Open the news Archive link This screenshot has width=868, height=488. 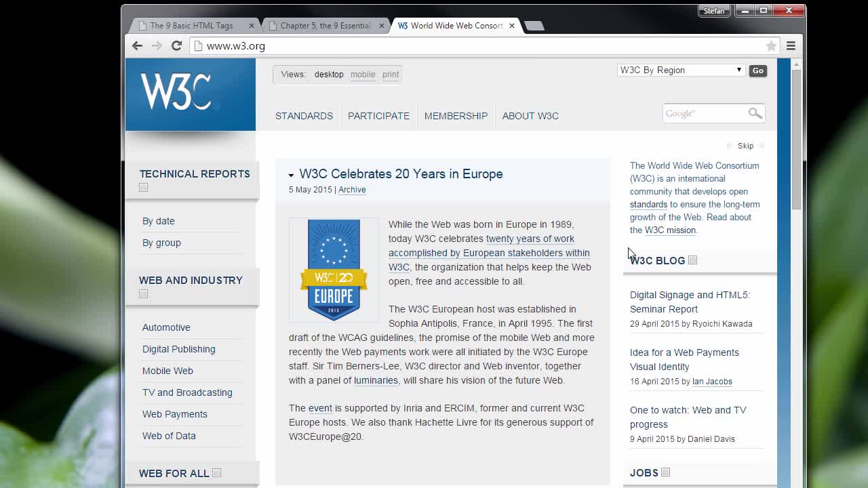point(352,190)
